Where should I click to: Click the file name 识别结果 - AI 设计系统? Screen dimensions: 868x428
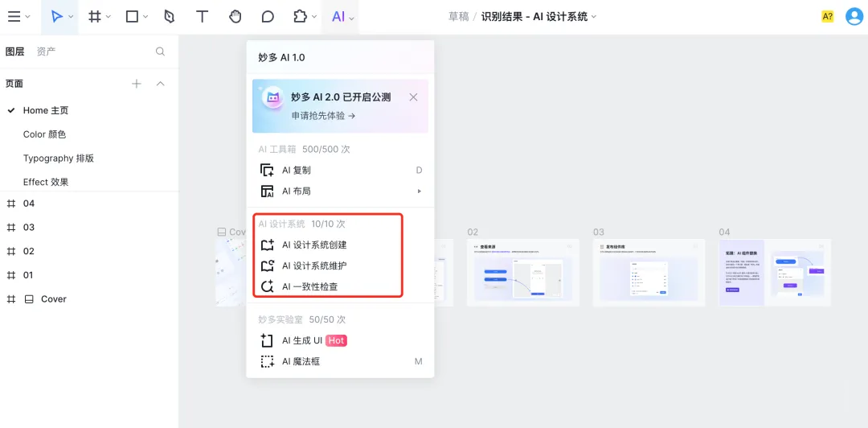[x=534, y=17]
